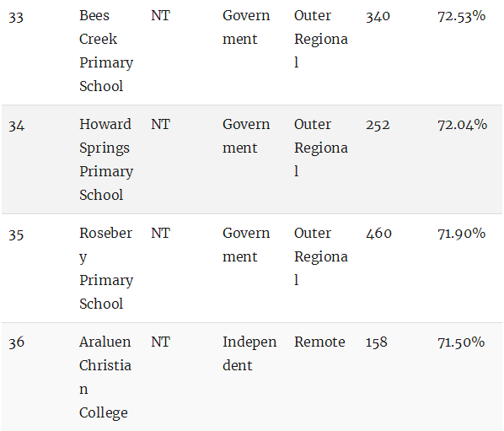The image size is (504, 431).
Task: Click the 71.90% percentage value
Action: [462, 234]
